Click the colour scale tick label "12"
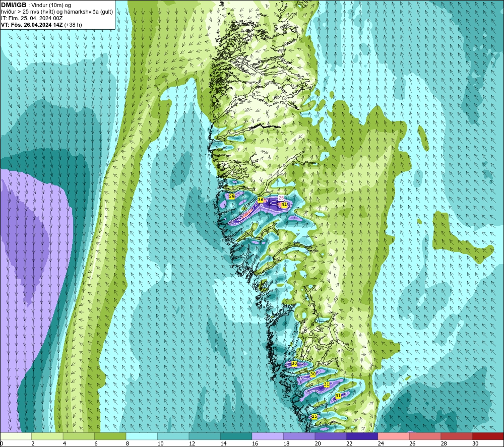 pyautogui.click(x=192, y=443)
